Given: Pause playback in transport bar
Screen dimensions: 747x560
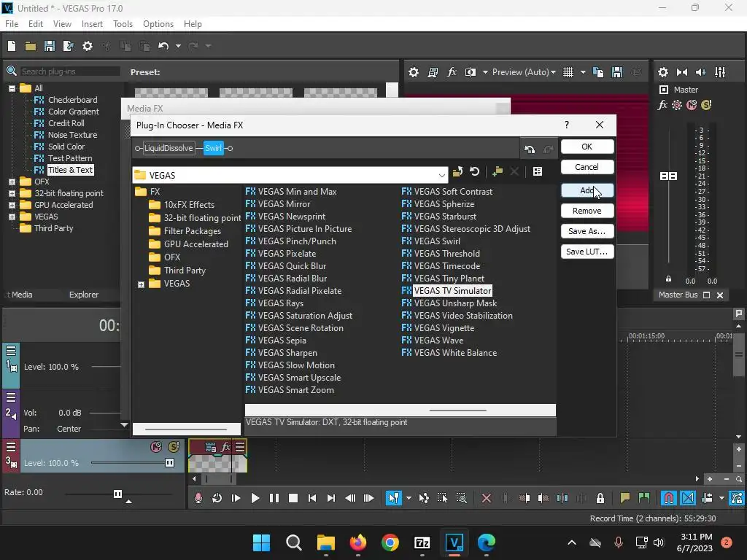Looking at the screenshot, I should tap(274, 498).
